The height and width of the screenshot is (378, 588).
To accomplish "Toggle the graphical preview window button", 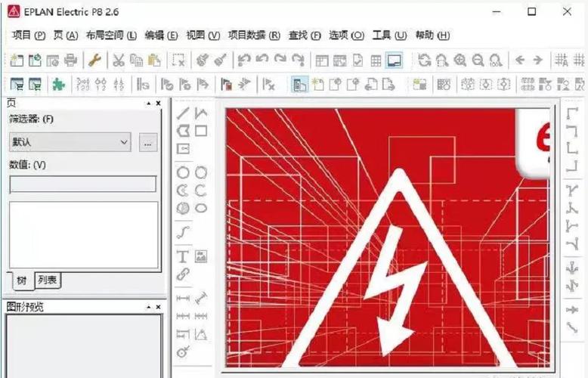I will [x=395, y=60].
